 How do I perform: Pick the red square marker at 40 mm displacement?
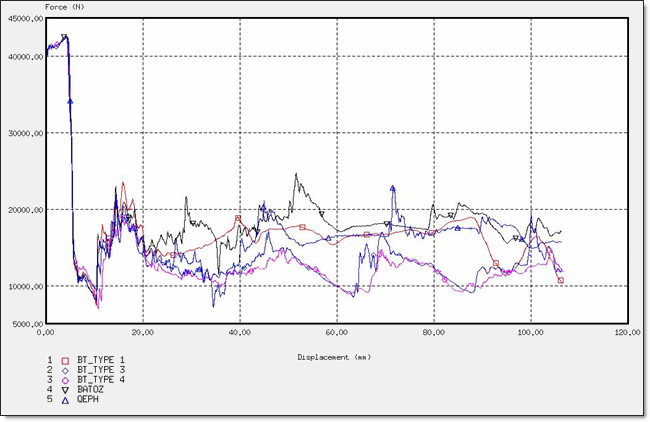click(238, 218)
